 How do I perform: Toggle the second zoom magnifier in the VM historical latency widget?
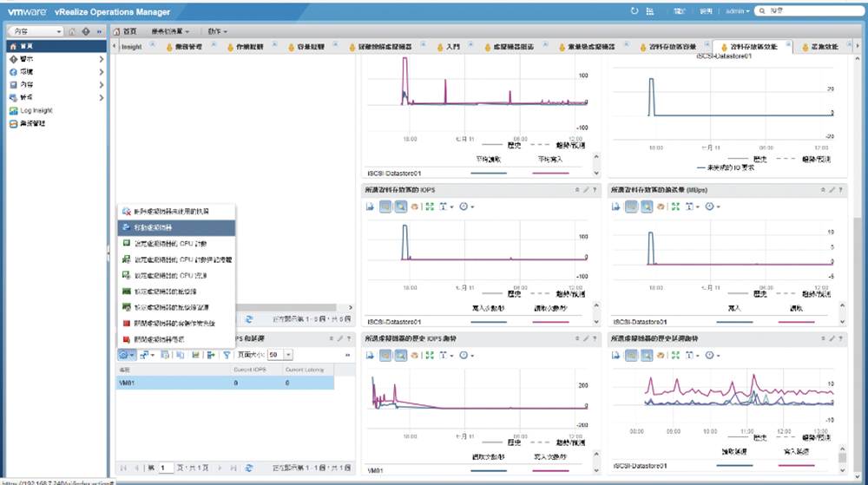point(646,356)
